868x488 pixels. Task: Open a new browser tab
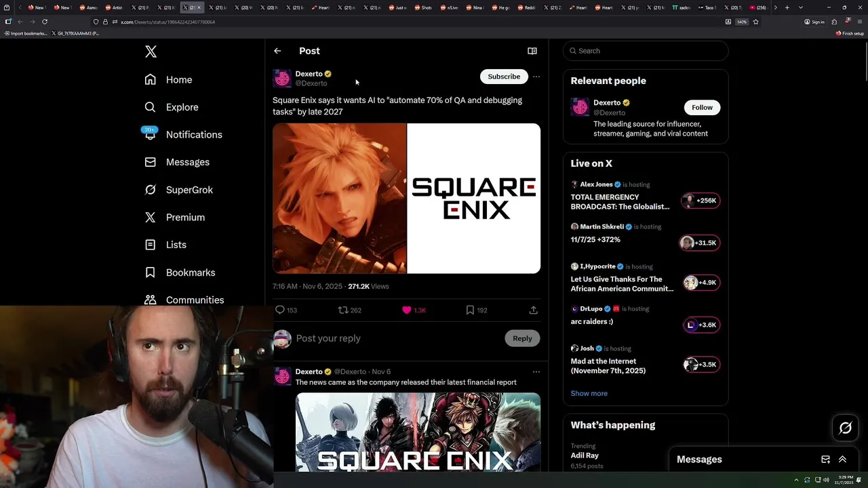(x=787, y=7)
